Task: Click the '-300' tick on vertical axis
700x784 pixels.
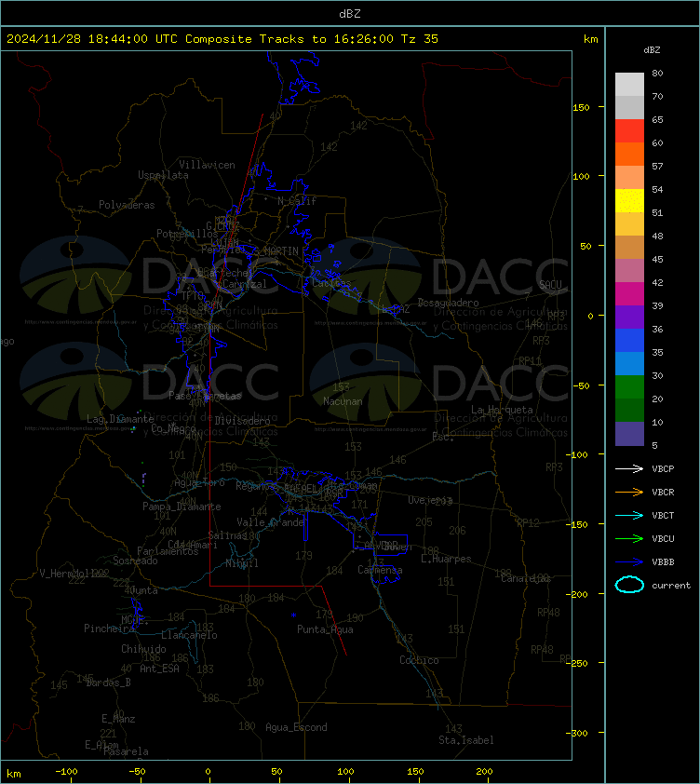Action: pos(576,733)
